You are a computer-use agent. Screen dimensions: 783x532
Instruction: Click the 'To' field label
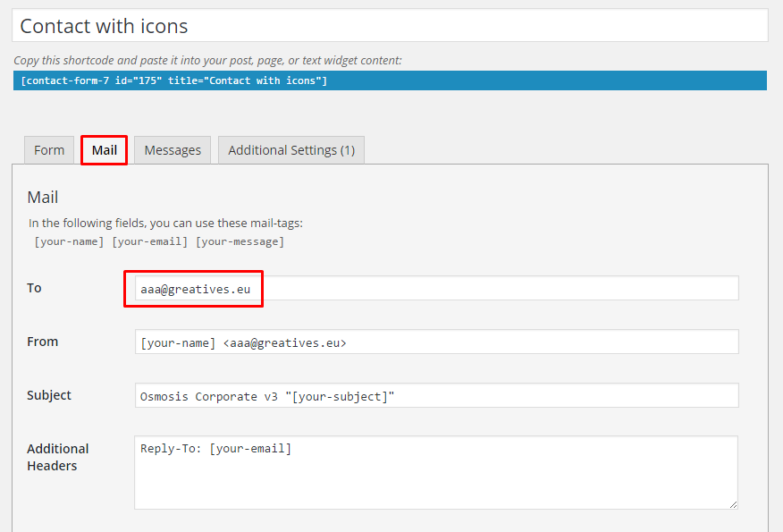[35, 288]
